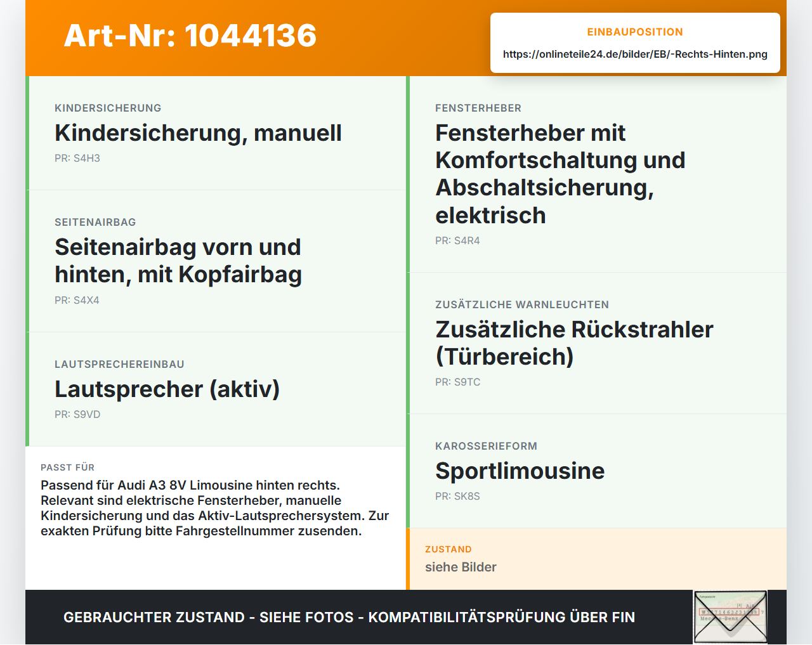Click PR code SK8S

tap(457, 497)
